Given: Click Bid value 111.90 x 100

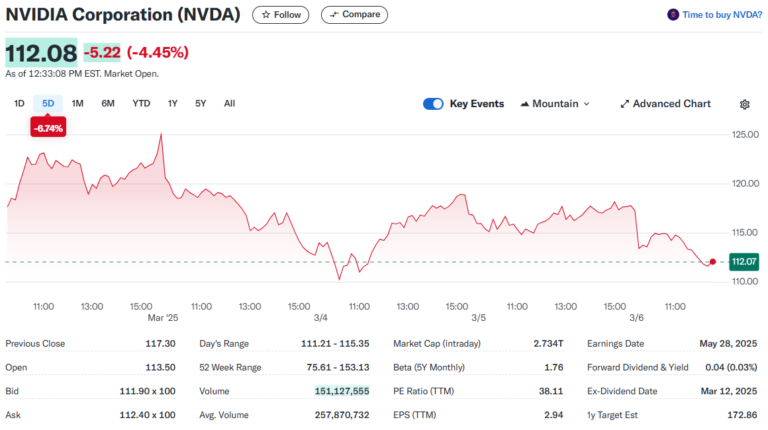Looking at the screenshot, I should pos(147,391).
